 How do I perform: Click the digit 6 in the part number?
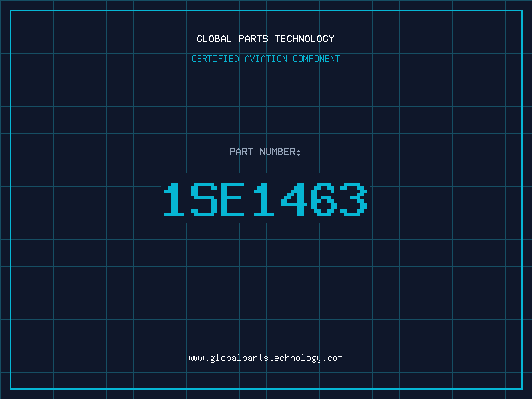pyautogui.click(x=323, y=199)
